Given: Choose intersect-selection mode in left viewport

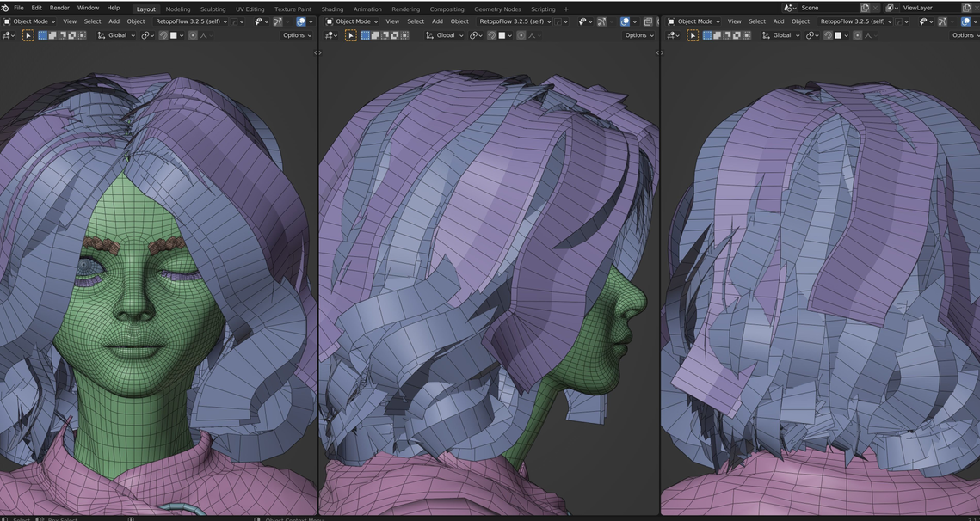Looking at the screenshot, I should coord(81,35).
